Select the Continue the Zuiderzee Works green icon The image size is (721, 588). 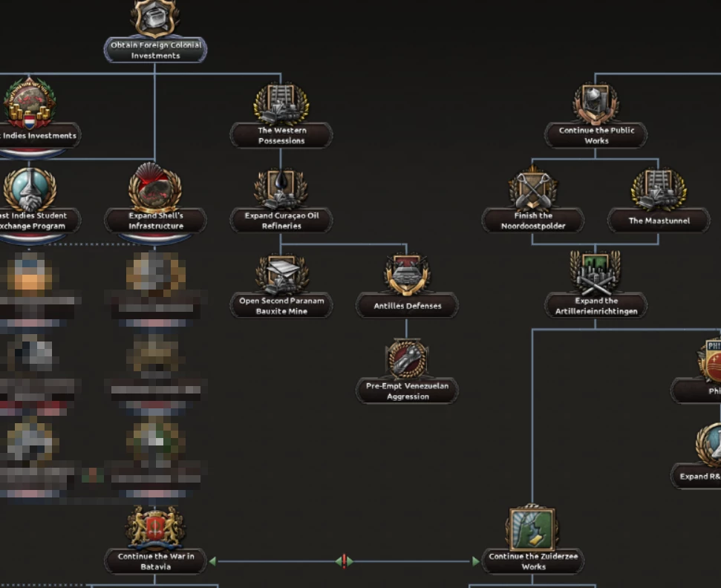tap(532, 527)
